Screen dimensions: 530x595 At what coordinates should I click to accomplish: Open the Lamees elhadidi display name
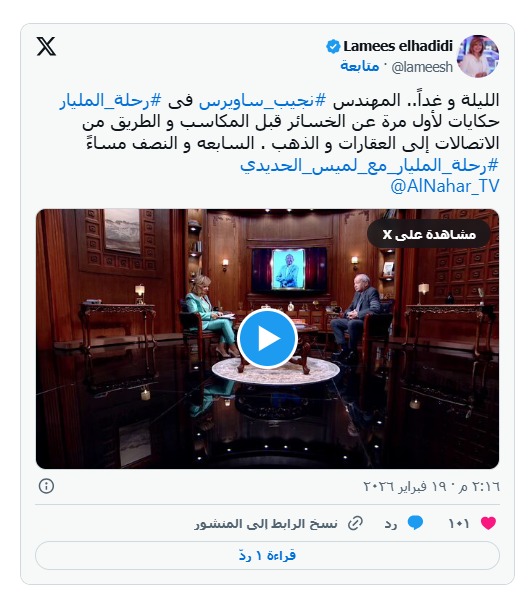[x=398, y=46]
